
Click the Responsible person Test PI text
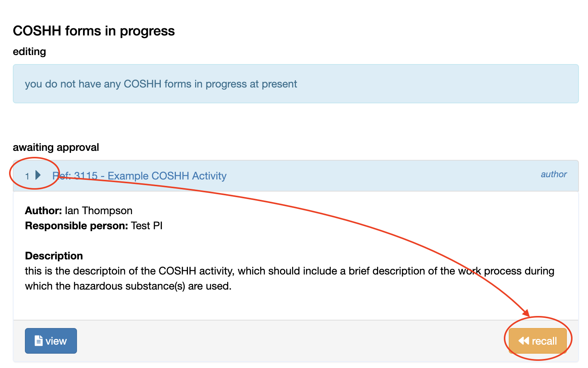click(146, 225)
